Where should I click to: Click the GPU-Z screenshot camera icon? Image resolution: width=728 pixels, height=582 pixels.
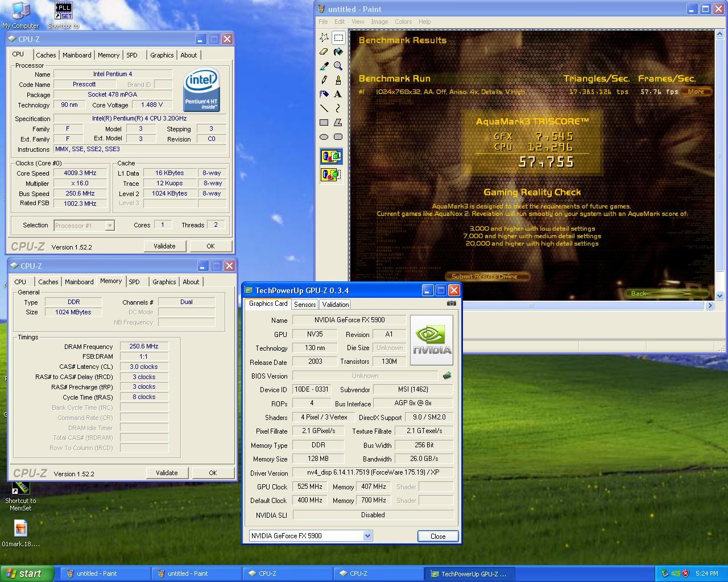[x=452, y=303]
